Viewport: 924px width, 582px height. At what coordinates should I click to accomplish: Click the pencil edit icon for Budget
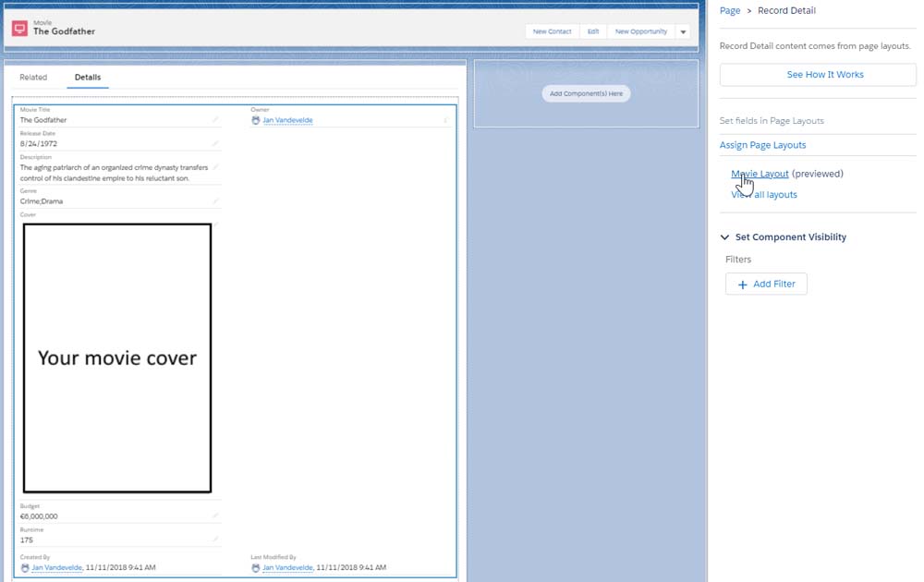point(215,515)
